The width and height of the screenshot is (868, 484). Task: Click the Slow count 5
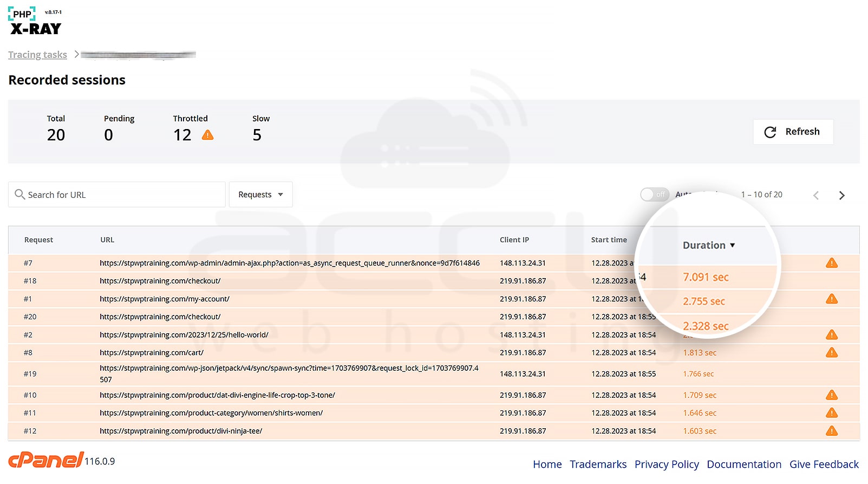pyautogui.click(x=257, y=135)
